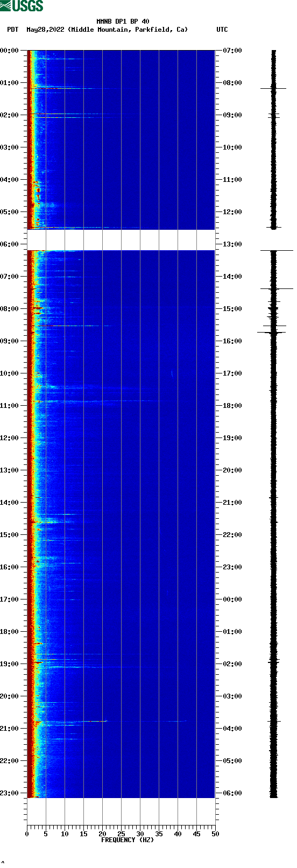Click the PDT time label 07:00
Image resolution: width=297 pixels, height=868 pixels.
(x=9, y=277)
